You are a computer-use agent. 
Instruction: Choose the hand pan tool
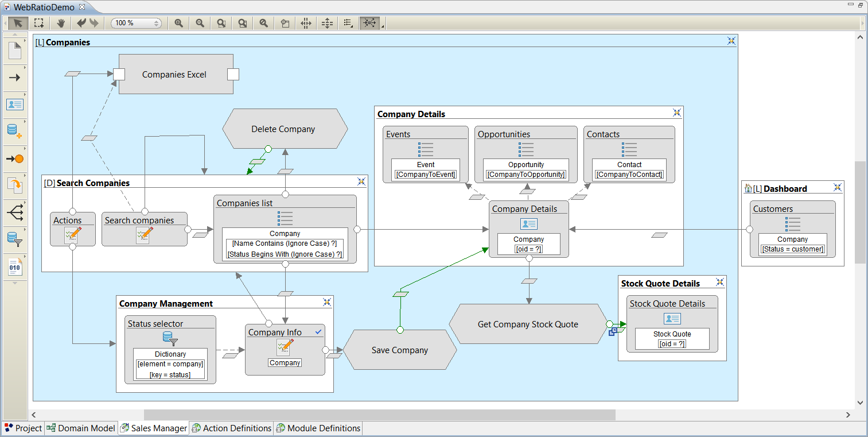tap(61, 23)
